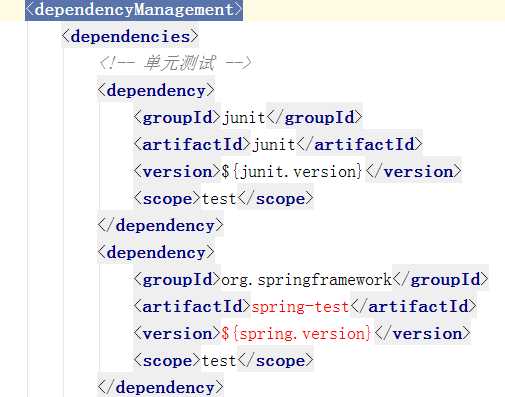Click dependency opening tag above org.springframework
The width and height of the screenshot is (505, 397).
click(156, 253)
